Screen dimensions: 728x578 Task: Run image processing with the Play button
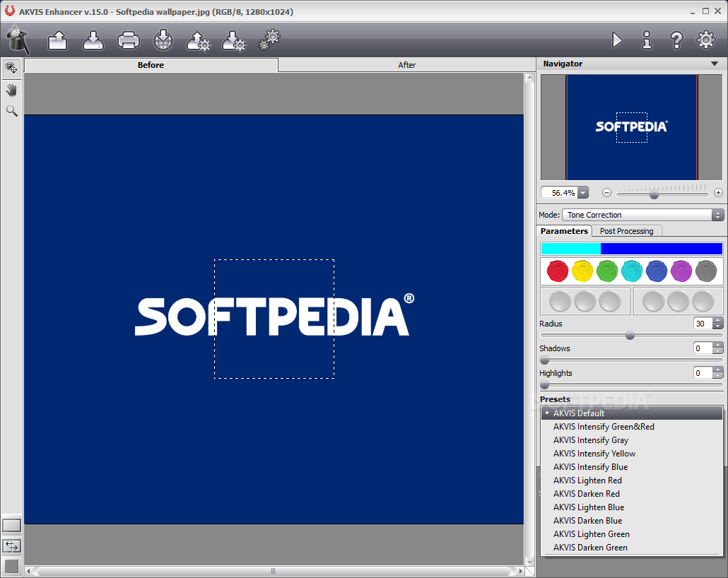point(617,40)
